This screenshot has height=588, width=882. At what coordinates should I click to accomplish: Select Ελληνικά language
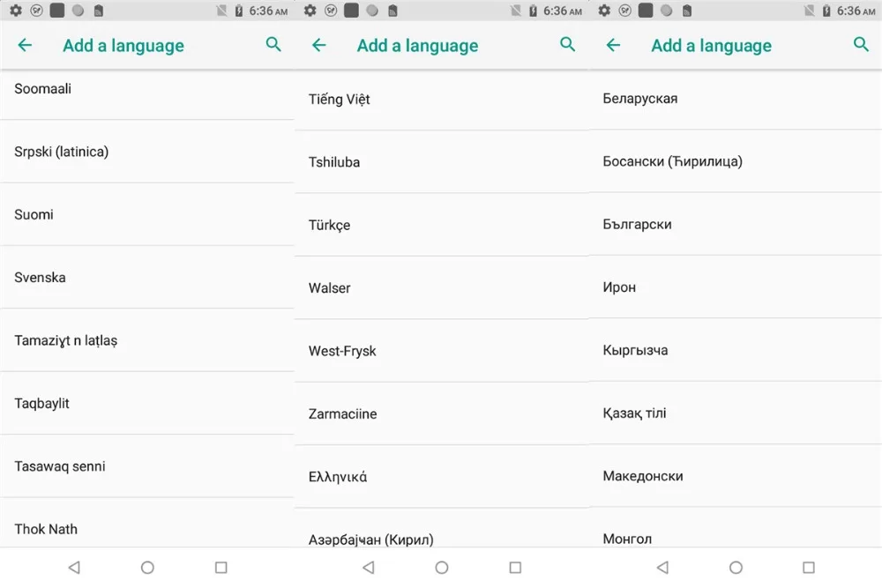(x=442, y=477)
